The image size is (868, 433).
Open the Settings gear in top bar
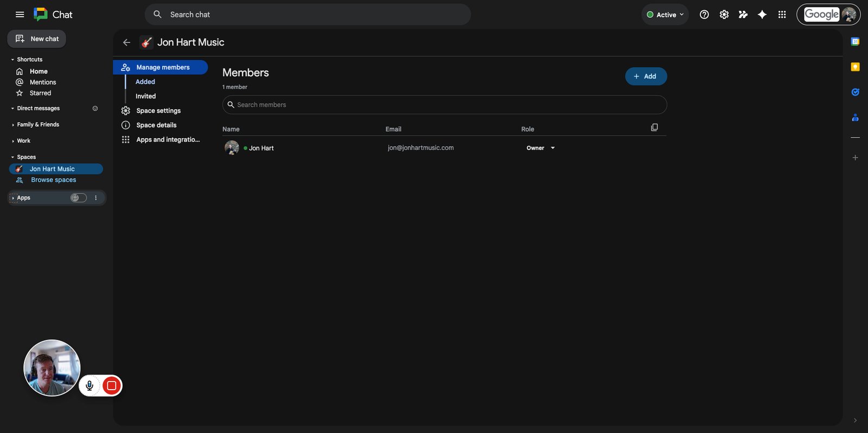click(x=724, y=15)
